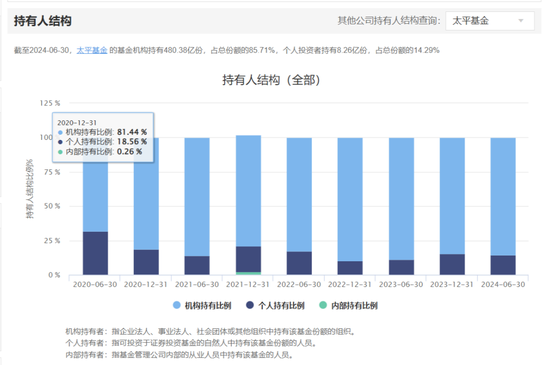The image size is (550, 365).
Task: Click green 内部持有比例 legend dot
Action: pos(323,305)
